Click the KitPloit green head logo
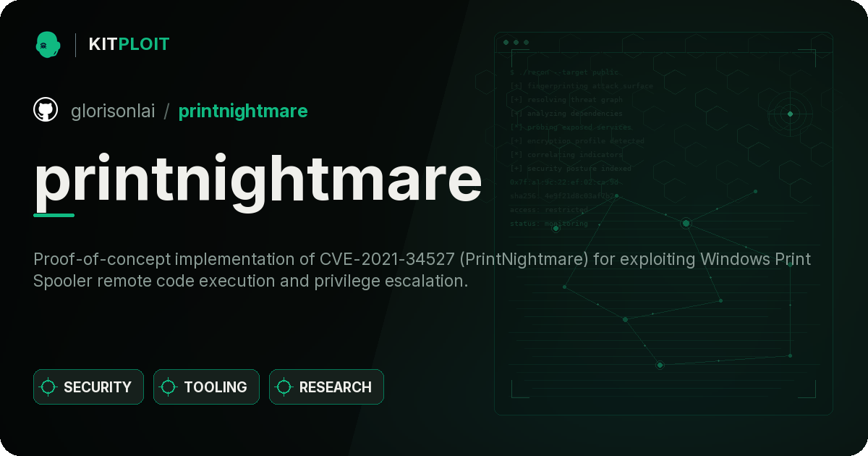Viewport: 868px width, 456px height. click(x=48, y=44)
